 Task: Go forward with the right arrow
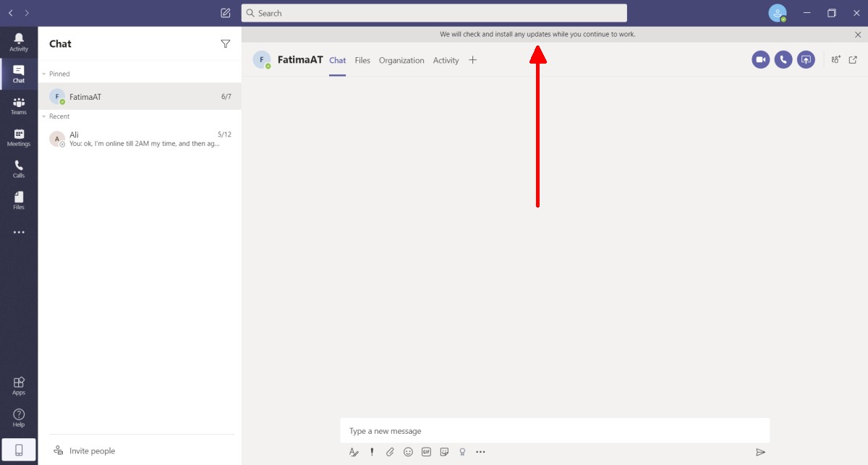coord(27,13)
